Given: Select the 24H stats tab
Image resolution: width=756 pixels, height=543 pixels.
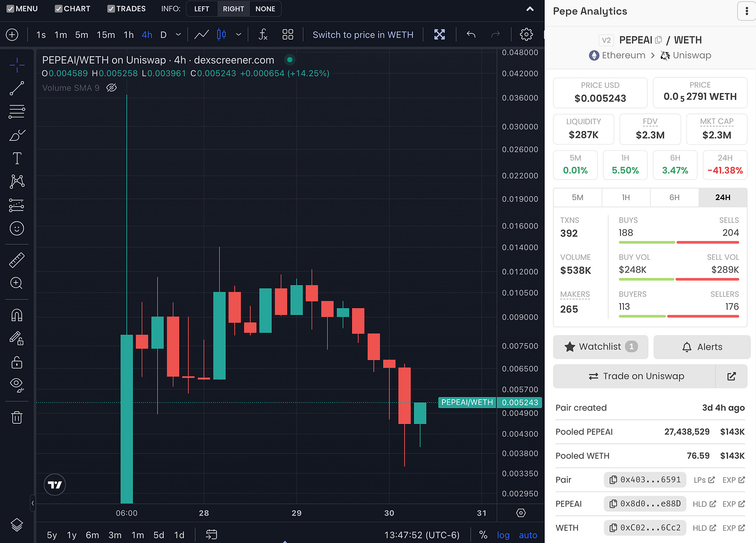Looking at the screenshot, I should tap(723, 197).
